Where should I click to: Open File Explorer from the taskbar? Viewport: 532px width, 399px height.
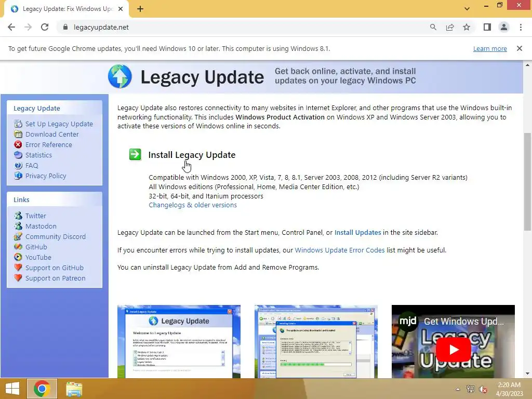coord(74,389)
